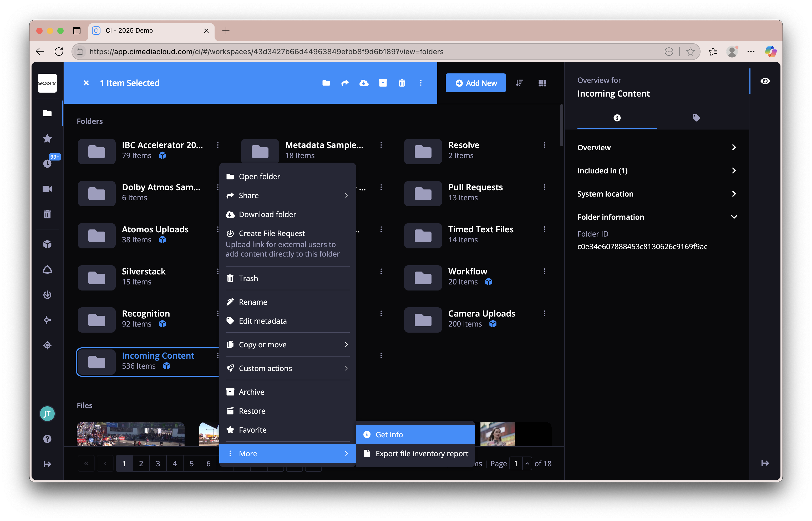
Task: Click the Sony logo
Action: coord(47,83)
